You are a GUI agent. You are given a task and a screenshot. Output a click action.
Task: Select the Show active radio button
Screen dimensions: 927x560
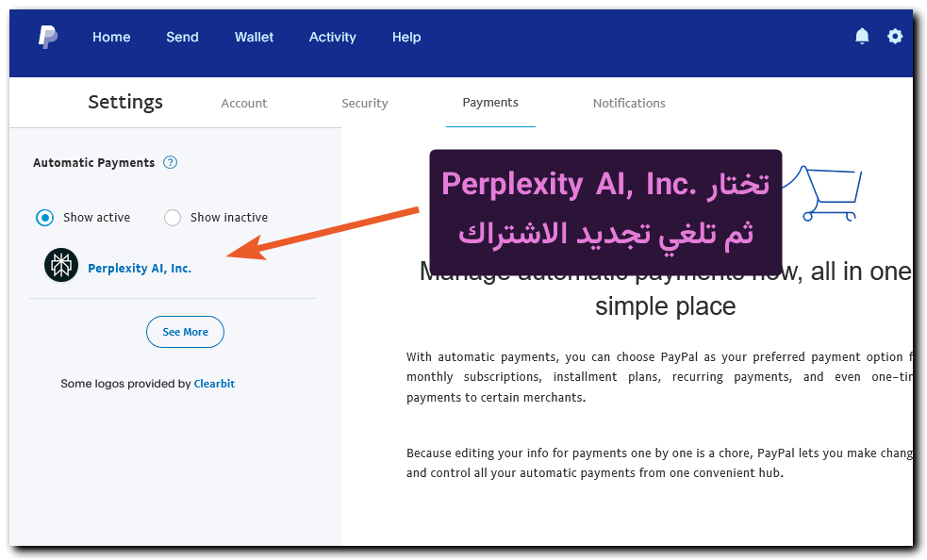[x=44, y=218]
